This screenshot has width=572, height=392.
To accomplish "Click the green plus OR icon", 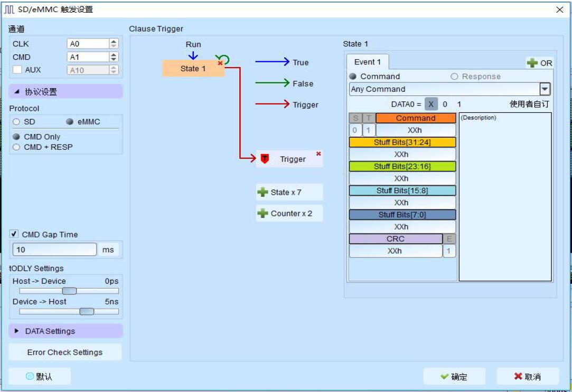I will click(532, 63).
